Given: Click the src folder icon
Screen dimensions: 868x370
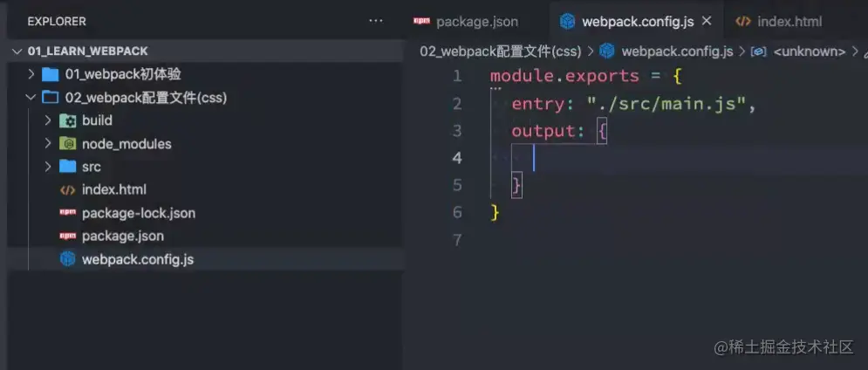Looking at the screenshot, I should tap(67, 166).
